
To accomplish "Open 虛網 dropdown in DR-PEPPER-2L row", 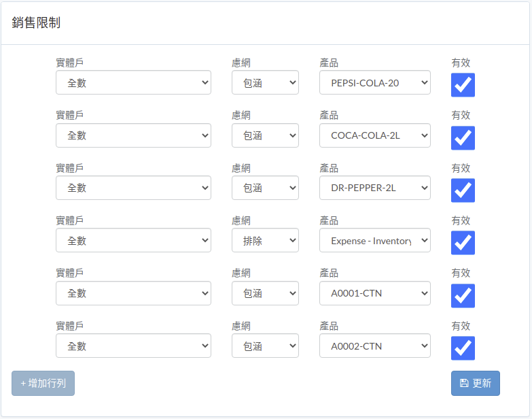I will pyautogui.click(x=266, y=188).
